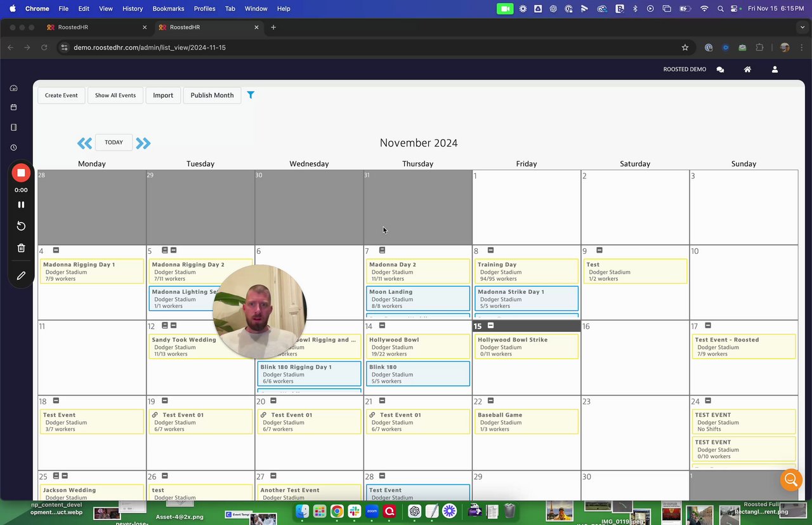Click the book icon on November 7
This screenshot has width=812, height=525.
click(382, 250)
